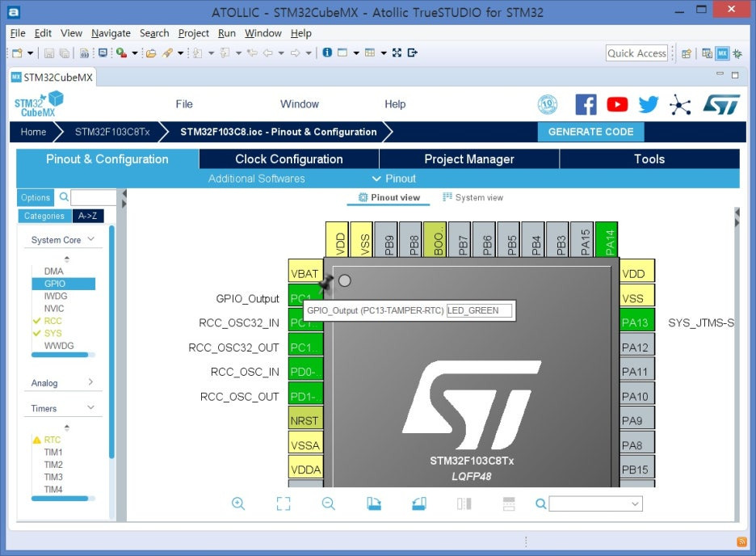
Task: Collapse the Timers category
Action: 90,407
